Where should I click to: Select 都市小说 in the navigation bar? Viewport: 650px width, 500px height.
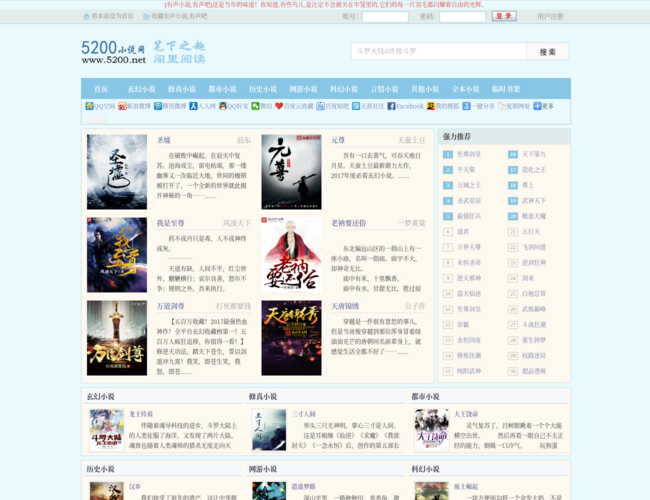tap(223, 89)
